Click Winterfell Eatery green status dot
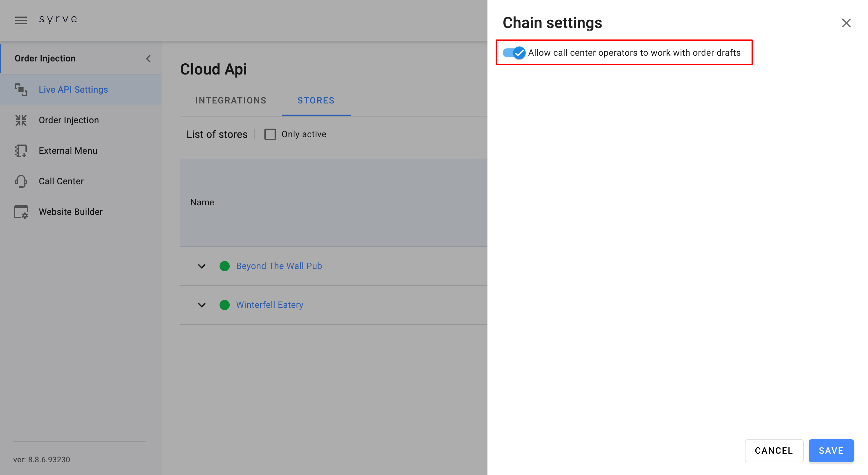The width and height of the screenshot is (868, 475). 224,305
